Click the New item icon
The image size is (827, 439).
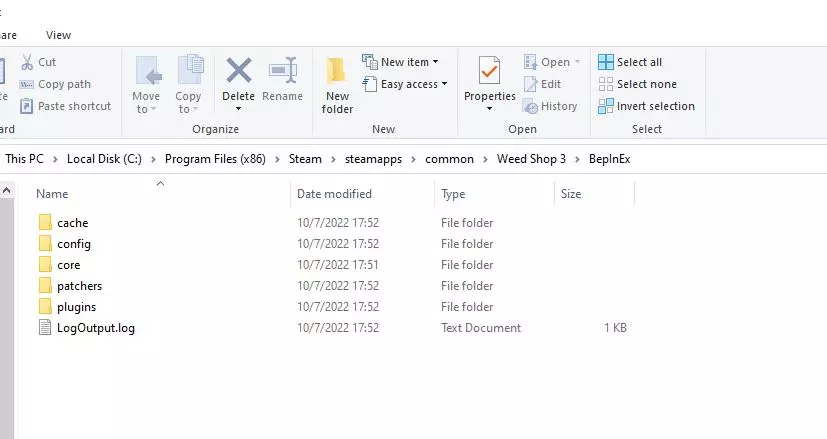click(x=370, y=61)
